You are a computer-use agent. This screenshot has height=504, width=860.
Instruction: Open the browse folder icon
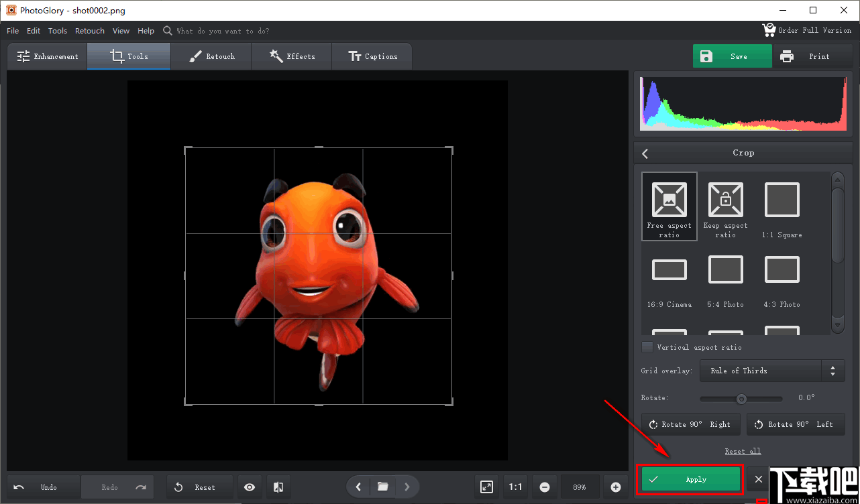click(x=382, y=487)
